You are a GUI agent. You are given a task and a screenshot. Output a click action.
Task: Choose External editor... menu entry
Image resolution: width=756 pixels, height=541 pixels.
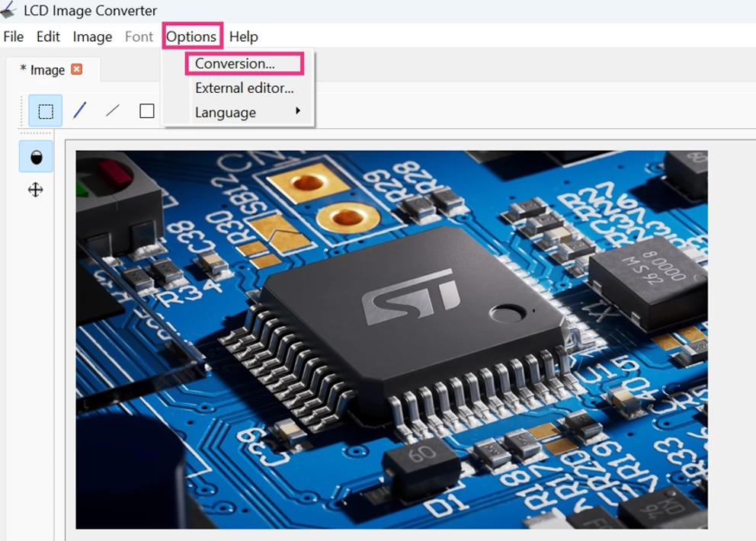click(245, 88)
